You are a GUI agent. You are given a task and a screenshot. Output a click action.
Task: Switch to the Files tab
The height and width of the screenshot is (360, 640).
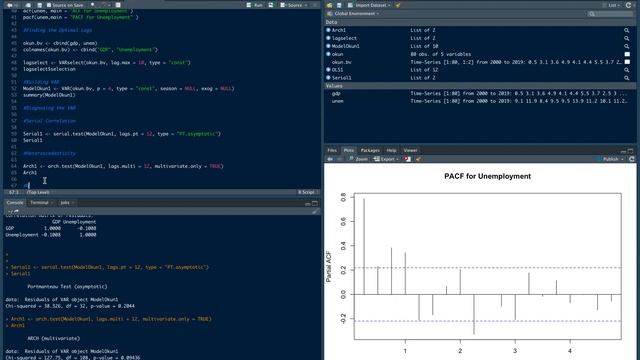[x=332, y=150]
